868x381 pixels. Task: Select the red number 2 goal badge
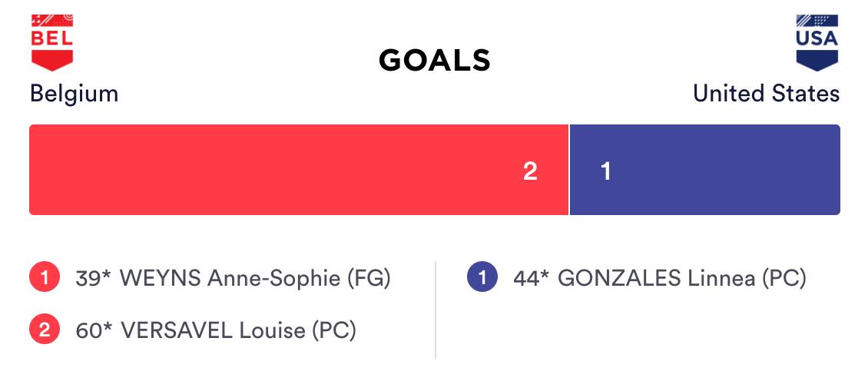pyautogui.click(x=45, y=331)
